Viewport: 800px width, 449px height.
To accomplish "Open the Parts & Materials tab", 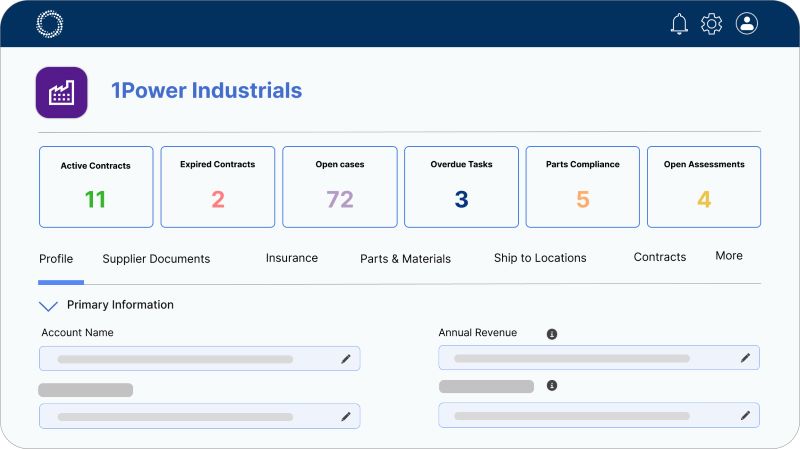I will point(405,259).
